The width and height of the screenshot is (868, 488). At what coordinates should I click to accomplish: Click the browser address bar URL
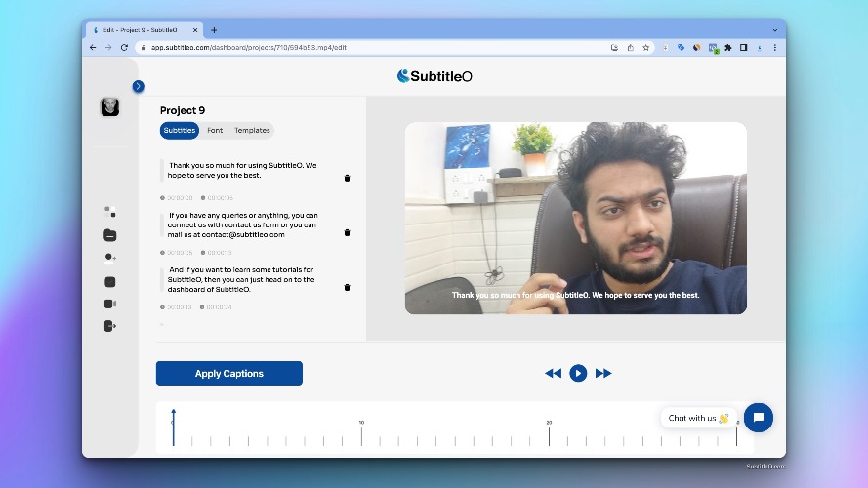tap(249, 48)
